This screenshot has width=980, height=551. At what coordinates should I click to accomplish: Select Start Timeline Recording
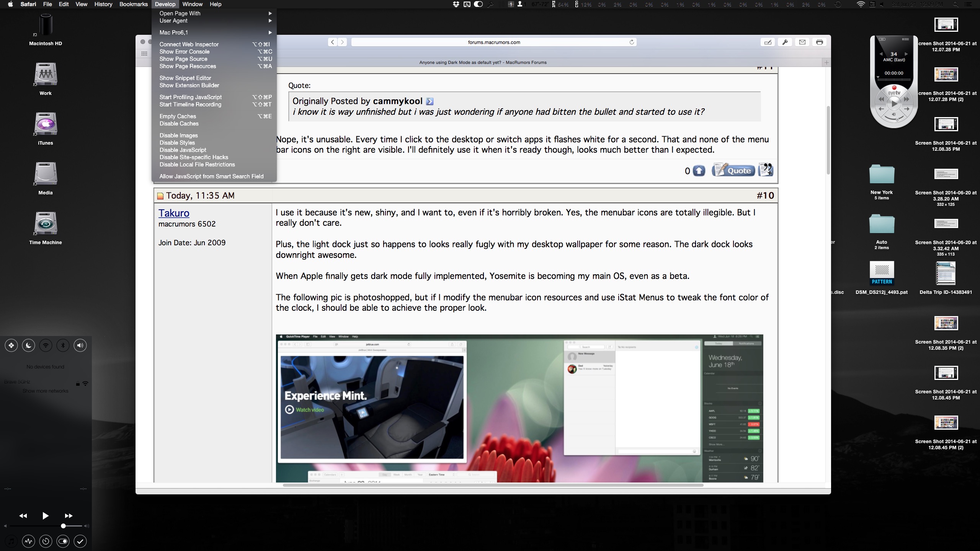(x=214, y=104)
